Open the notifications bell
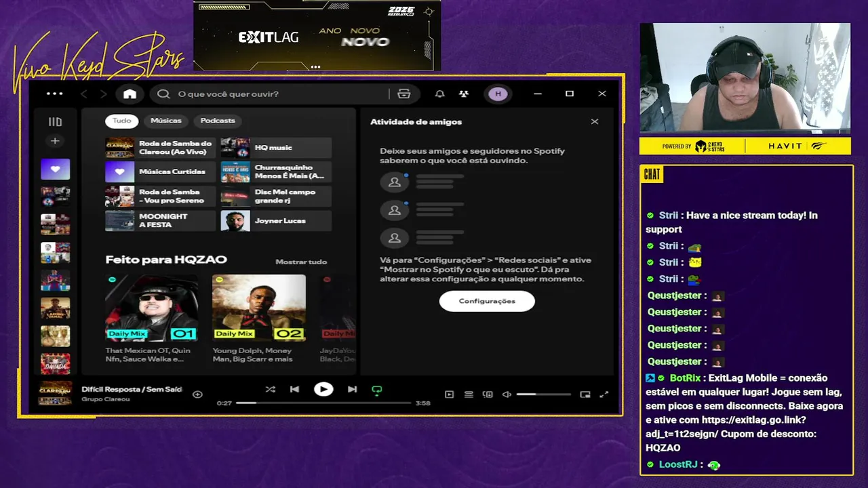 (440, 94)
